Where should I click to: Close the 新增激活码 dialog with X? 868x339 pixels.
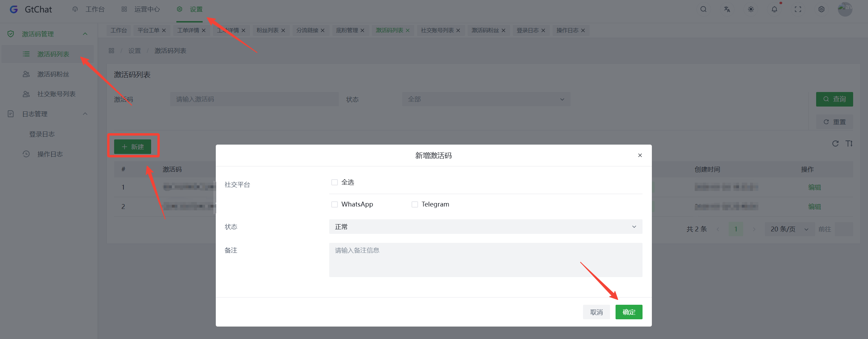coord(640,155)
